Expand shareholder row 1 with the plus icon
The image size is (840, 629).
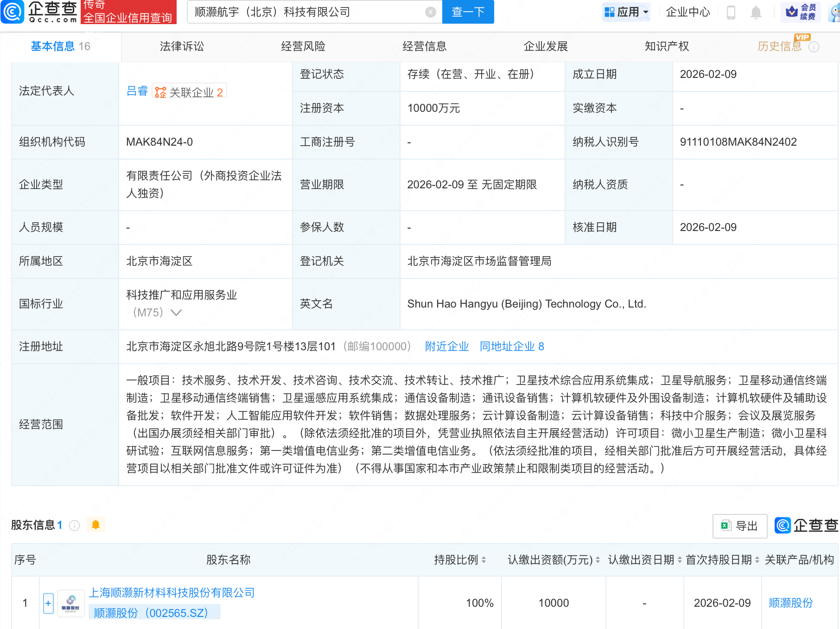pyautogui.click(x=48, y=603)
